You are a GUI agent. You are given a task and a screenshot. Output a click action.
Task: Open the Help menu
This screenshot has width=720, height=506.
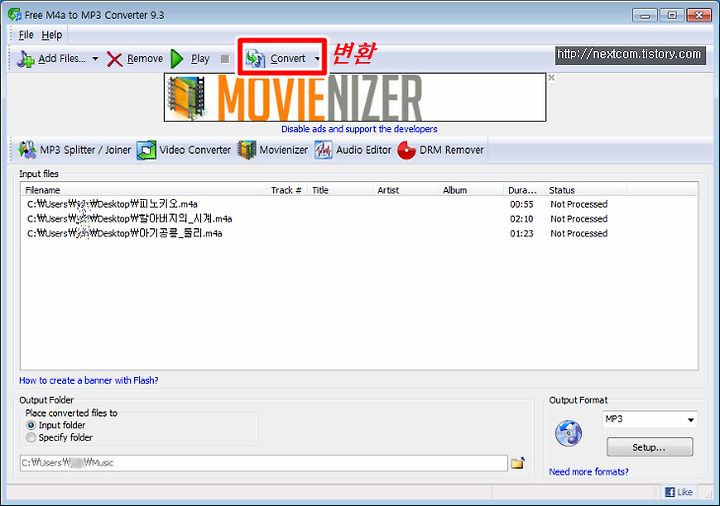pos(51,35)
